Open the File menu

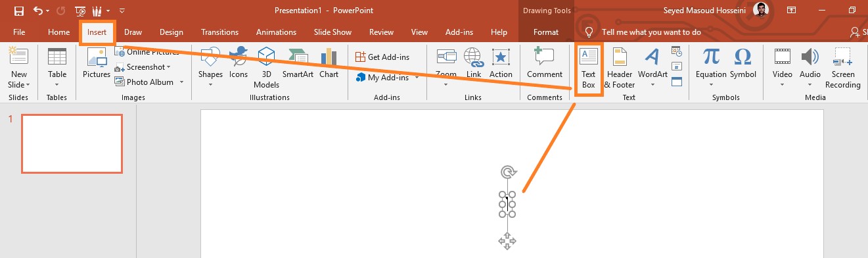pyautogui.click(x=19, y=32)
